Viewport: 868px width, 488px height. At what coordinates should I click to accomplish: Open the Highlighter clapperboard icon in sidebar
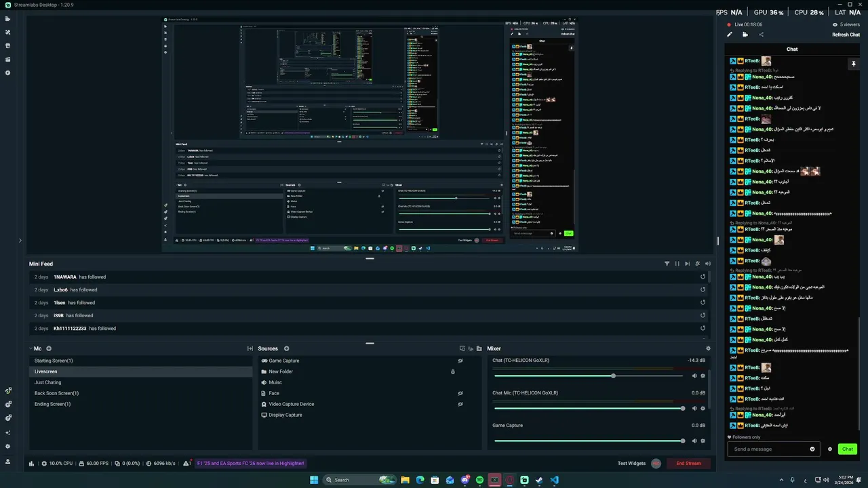(x=8, y=59)
